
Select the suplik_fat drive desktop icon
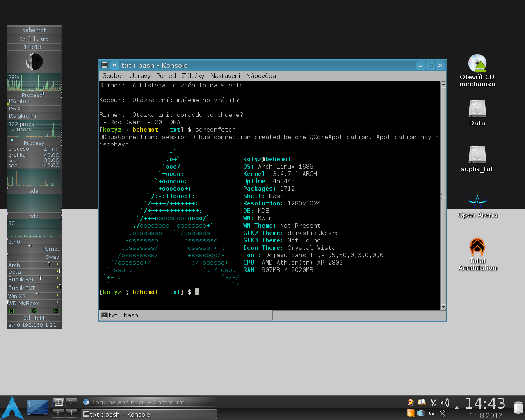point(477,159)
